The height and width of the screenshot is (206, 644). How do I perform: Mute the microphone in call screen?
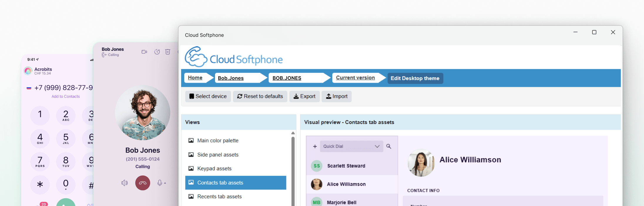coord(159,183)
